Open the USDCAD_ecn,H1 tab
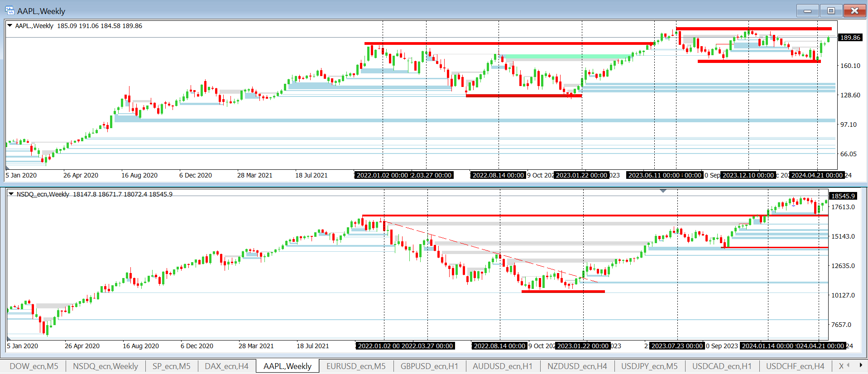 [722, 366]
